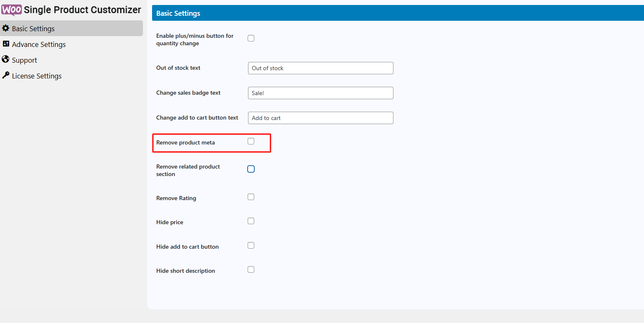
Task: Click the Basic Settings gear icon
Action: (6, 28)
